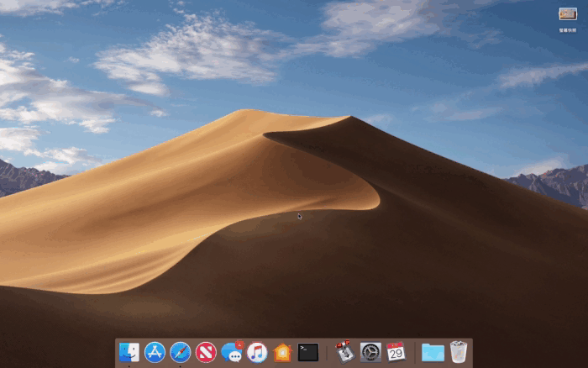Open Messages with the unread badge
This screenshot has width=588, height=368.
coord(232,352)
